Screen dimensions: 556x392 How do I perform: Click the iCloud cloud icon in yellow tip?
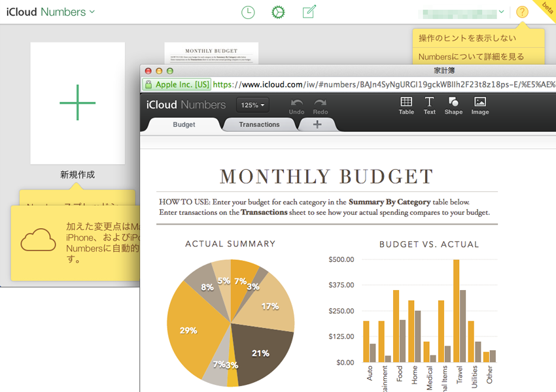tap(39, 240)
